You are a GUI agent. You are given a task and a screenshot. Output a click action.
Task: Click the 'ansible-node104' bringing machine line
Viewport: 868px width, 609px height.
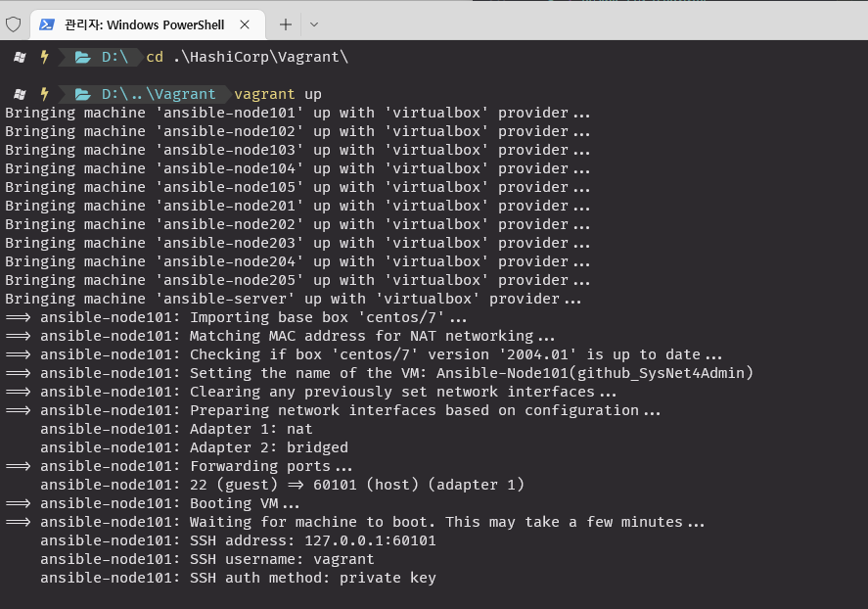pyautogui.click(x=297, y=168)
